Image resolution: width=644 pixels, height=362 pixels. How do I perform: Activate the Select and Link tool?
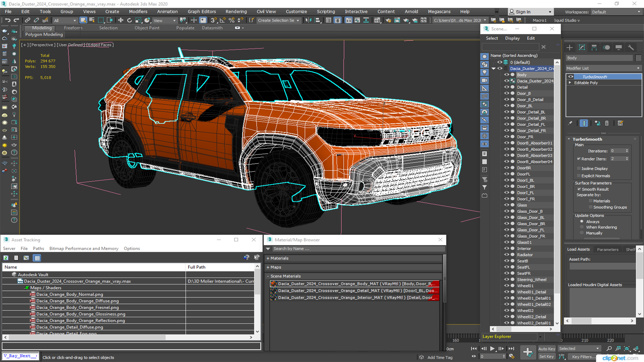[x=28, y=20]
